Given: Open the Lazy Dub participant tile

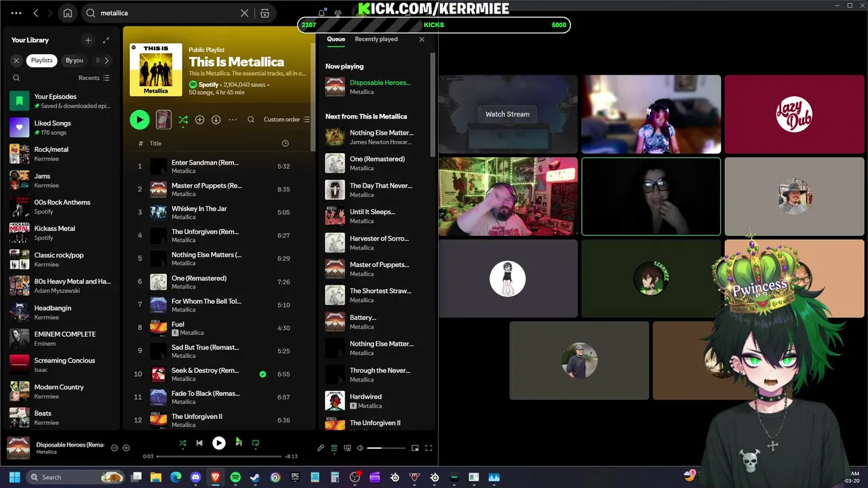Looking at the screenshot, I should pos(794,115).
